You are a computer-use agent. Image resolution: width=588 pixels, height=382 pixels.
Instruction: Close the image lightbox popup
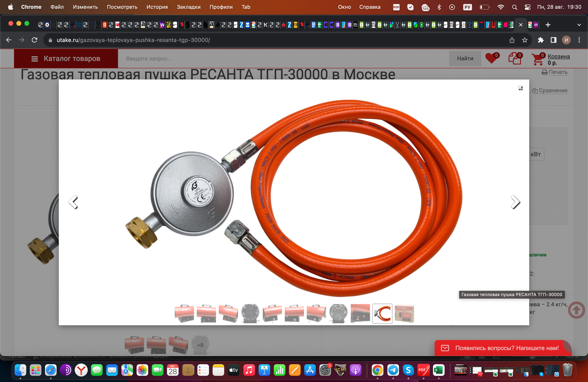(520, 88)
